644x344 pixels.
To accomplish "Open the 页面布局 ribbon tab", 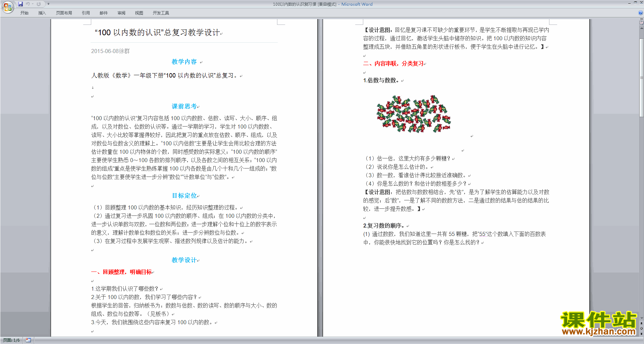I will click(x=64, y=13).
